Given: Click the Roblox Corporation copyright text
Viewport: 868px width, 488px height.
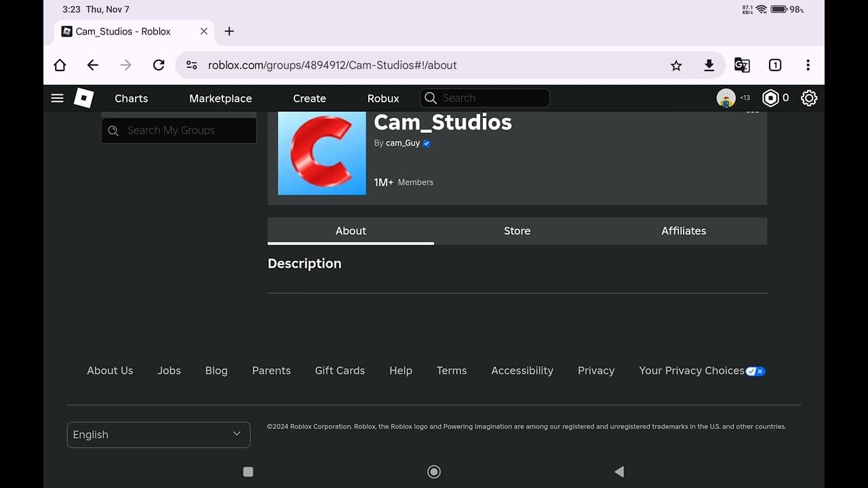Looking at the screenshot, I should coord(526,427).
